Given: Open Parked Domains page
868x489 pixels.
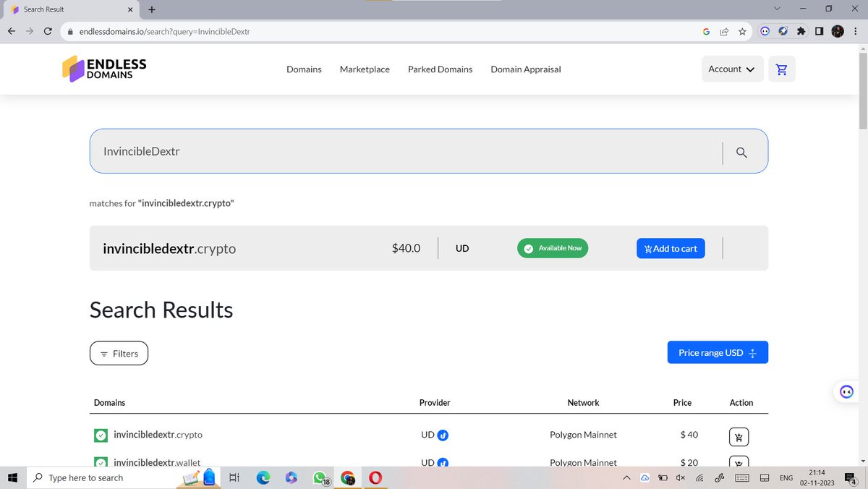Looking at the screenshot, I should point(440,69).
